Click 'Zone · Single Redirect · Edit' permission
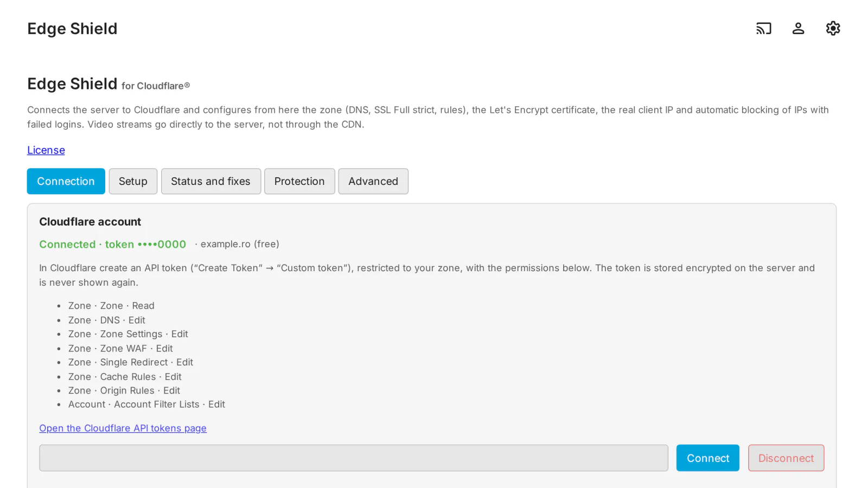868x488 pixels. (x=131, y=362)
